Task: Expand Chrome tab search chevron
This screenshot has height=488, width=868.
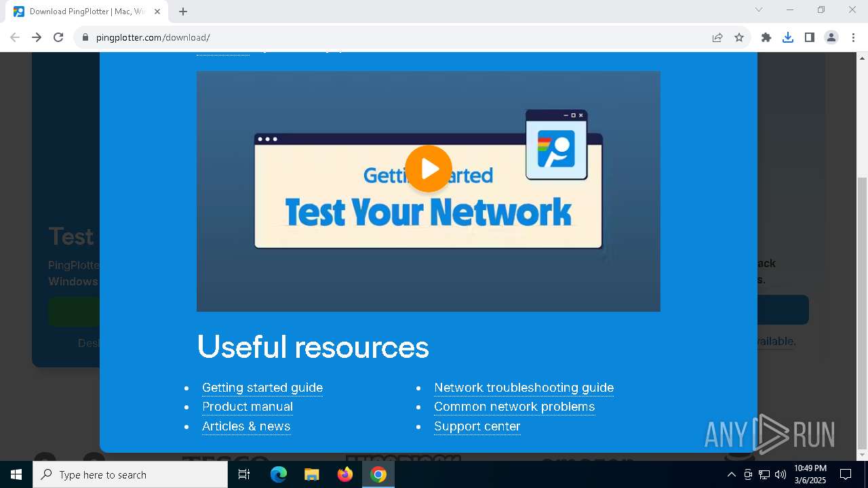Action: 759,10
